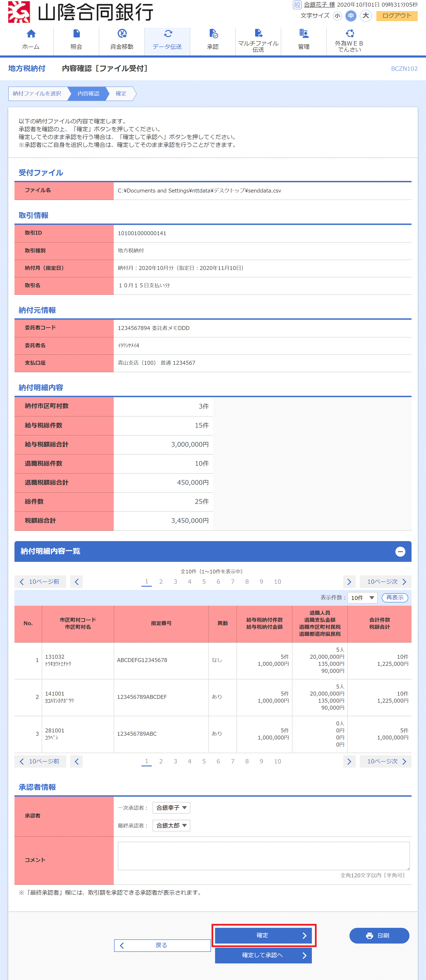The image size is (426, 980).
Task: Open the 資金移動 fund transfer menu
Action: [122, 41]
